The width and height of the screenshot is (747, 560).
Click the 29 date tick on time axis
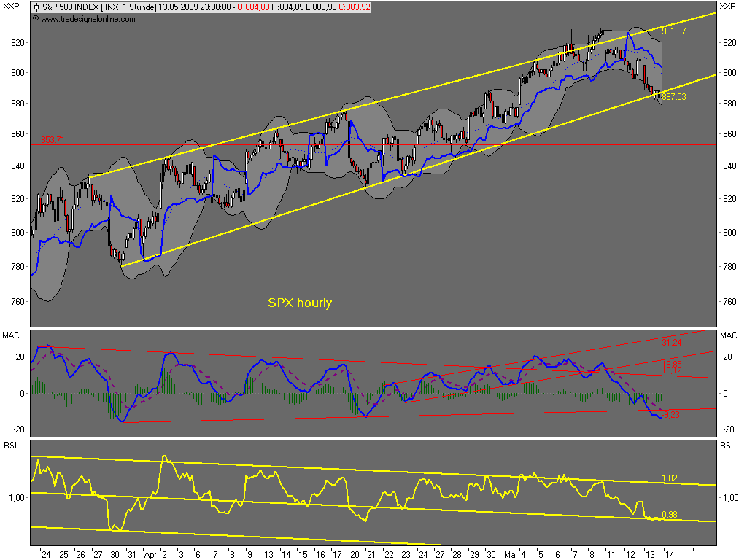point(474,555)
